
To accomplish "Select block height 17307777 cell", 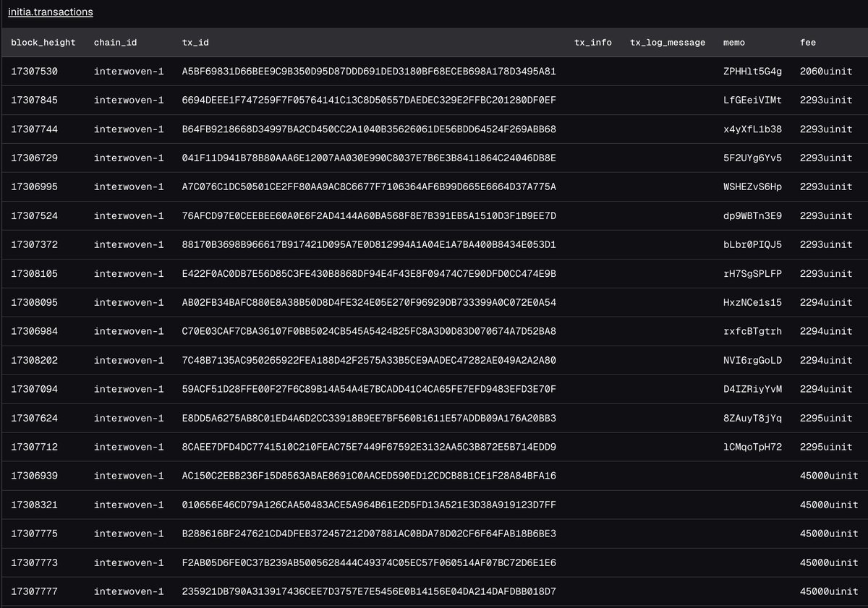I will coord(34,592).
